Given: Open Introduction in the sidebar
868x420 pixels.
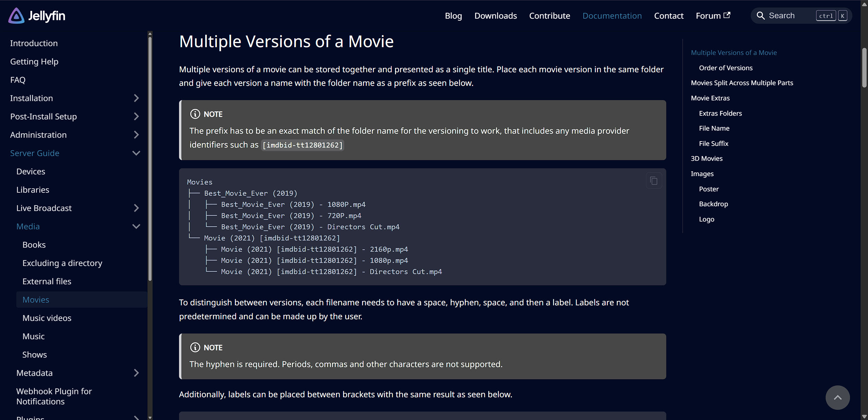Looking at the screenshot, I should 34,43.
